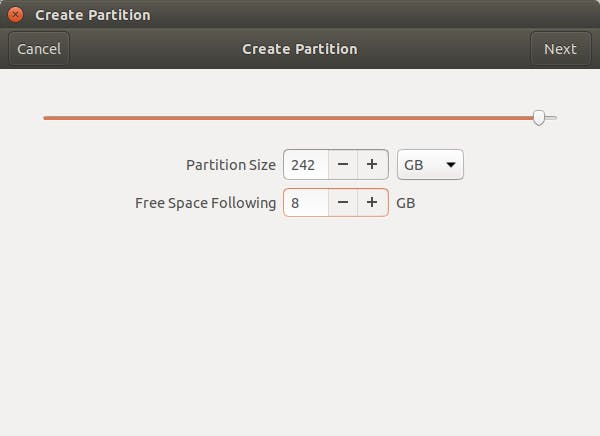
Task: Focus the Free Space Following field
Action: (x=304, y=203)
